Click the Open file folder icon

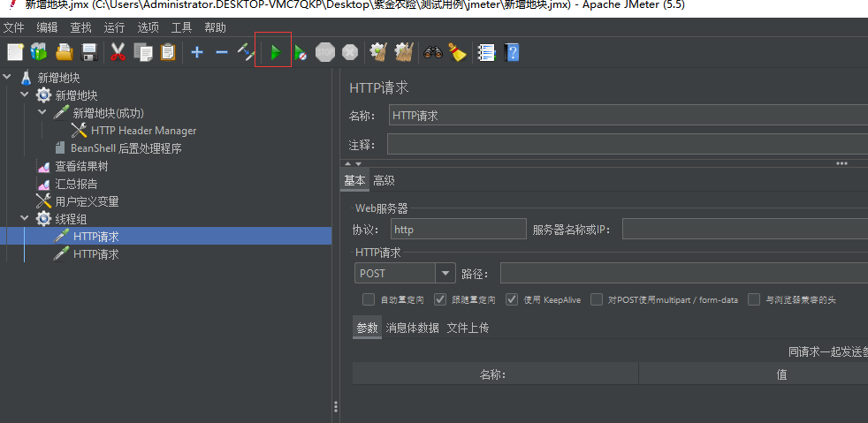65,53
